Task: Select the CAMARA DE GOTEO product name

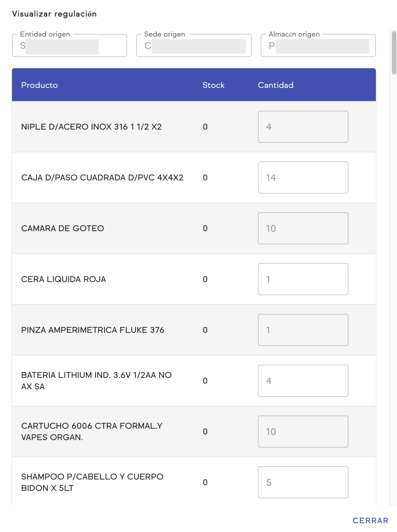Action: coord(63,228)
